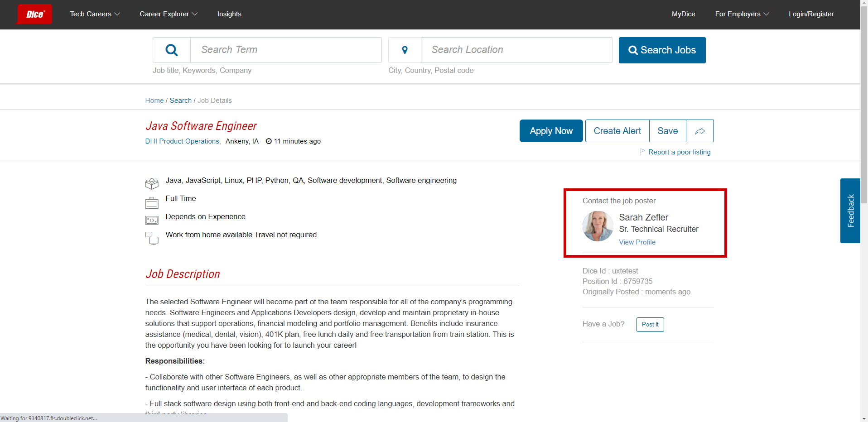
Task: Click the Apply Now button
Action: tap(551, 131)
